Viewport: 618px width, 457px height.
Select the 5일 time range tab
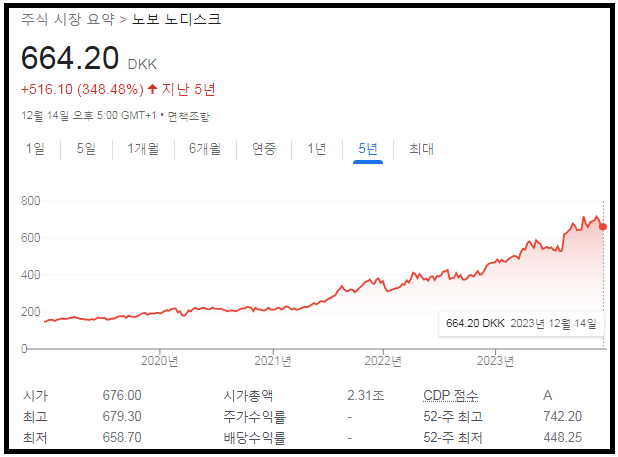(86, 149)
